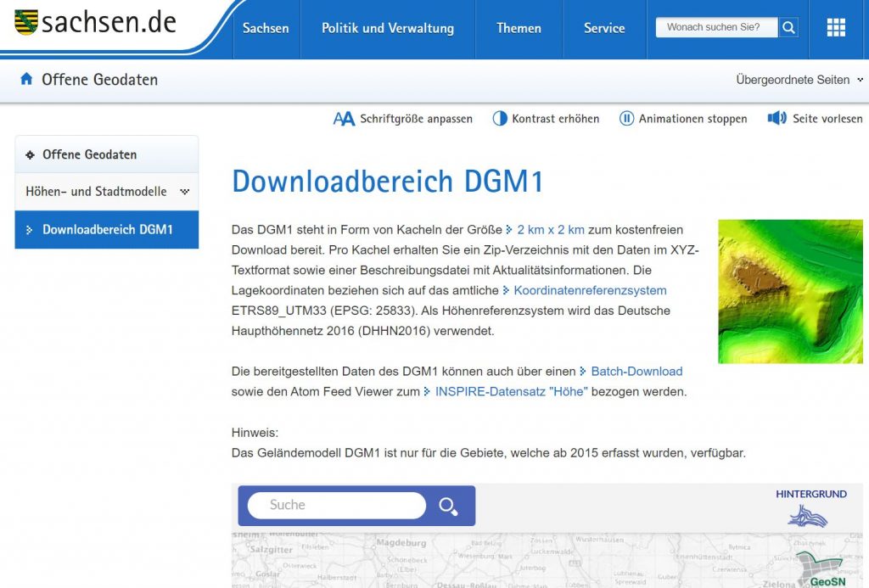Open the grid apps menu icon
This screenshot has width=869, height=588.
836,28
